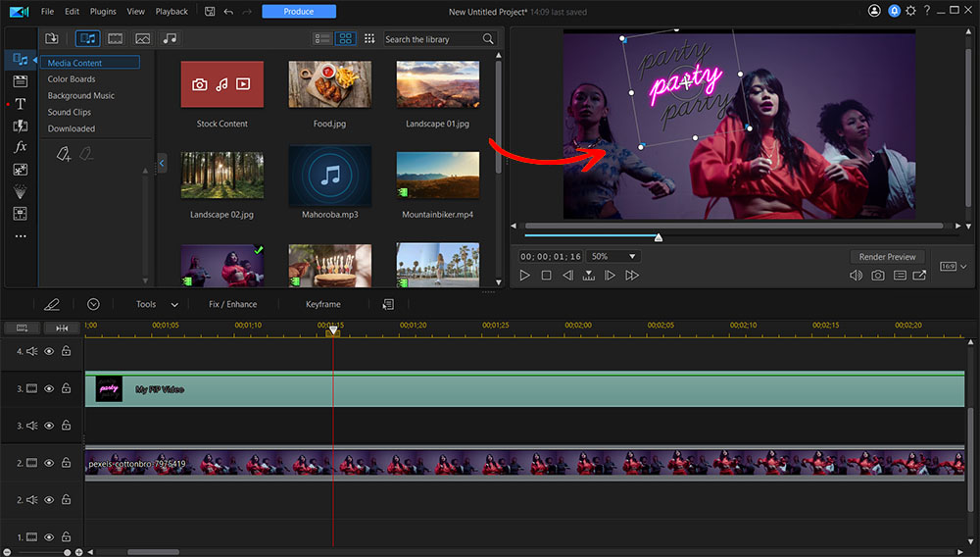This screenshot has height=557, width=980.
Task: Open the fx Effect Room
Action: pos(21,147)
